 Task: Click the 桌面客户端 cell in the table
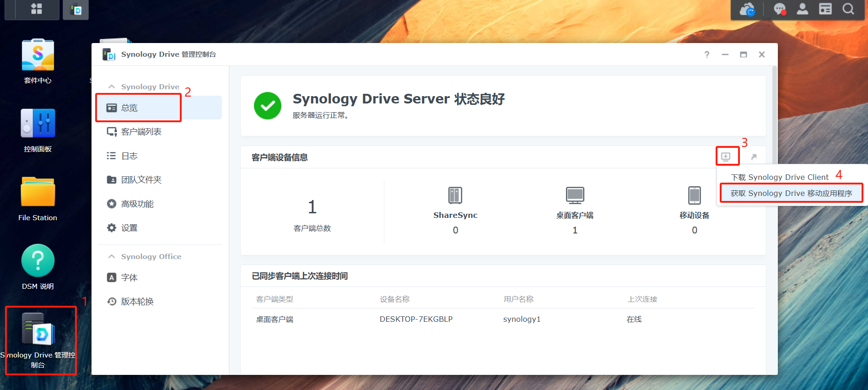coord(275,319)
